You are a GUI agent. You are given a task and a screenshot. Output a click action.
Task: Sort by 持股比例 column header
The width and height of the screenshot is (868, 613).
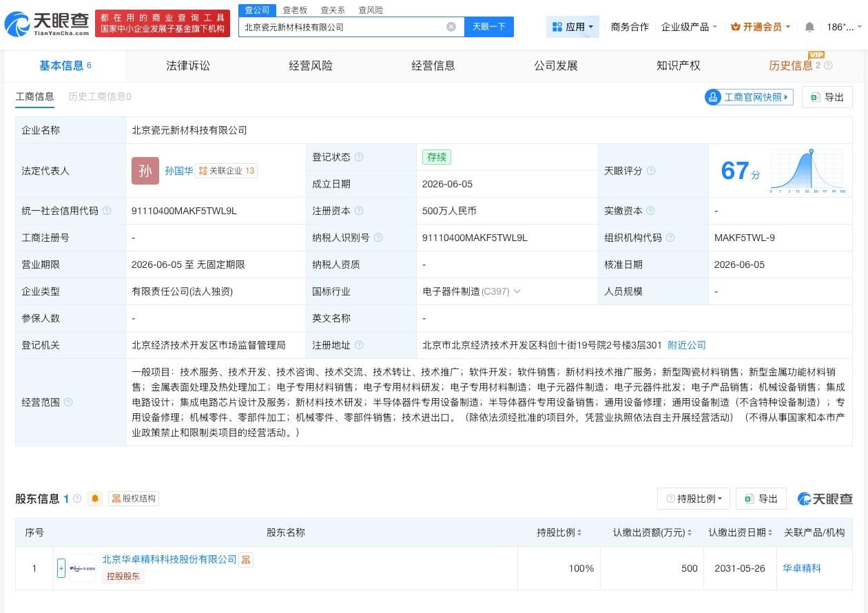(559, 532)
